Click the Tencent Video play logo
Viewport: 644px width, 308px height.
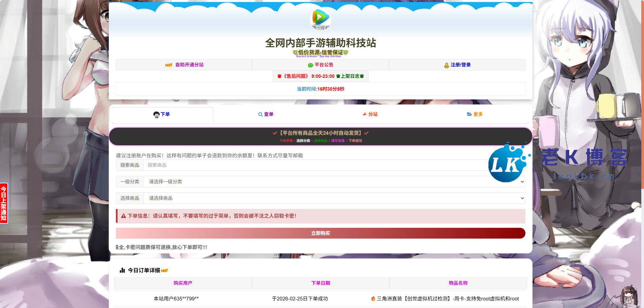tap(320, 19)
